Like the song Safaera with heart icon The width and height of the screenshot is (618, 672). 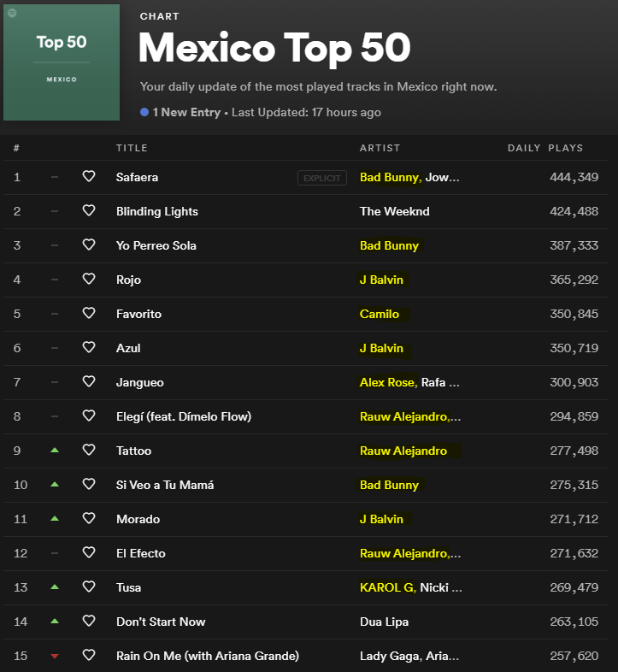coord(89,176)
